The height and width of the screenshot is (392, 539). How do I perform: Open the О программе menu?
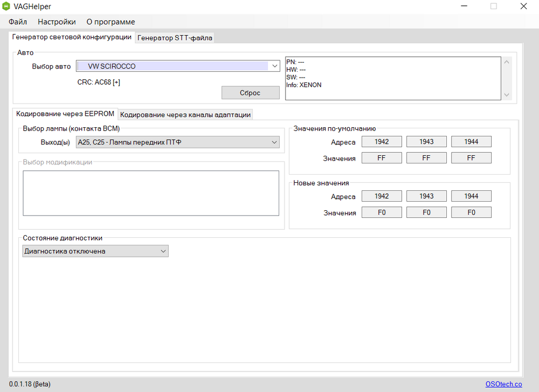pos(110,22)
